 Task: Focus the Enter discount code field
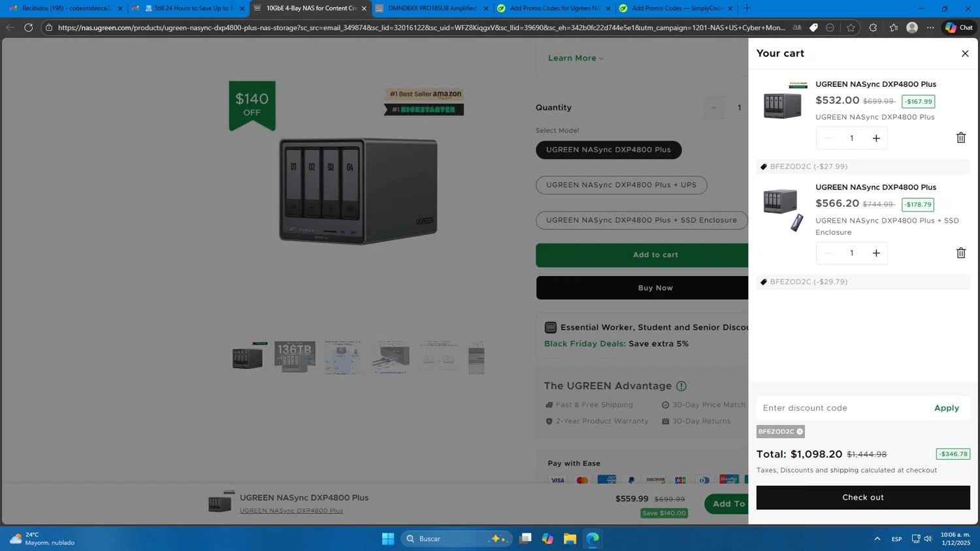[x=843, y=408]
